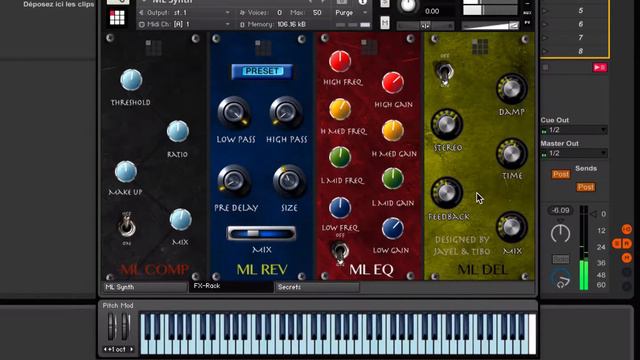Click the Mix knob in ML Del
Image resolution: width=640 pixels, height=360 pixels.
click(x=511, y=227)
